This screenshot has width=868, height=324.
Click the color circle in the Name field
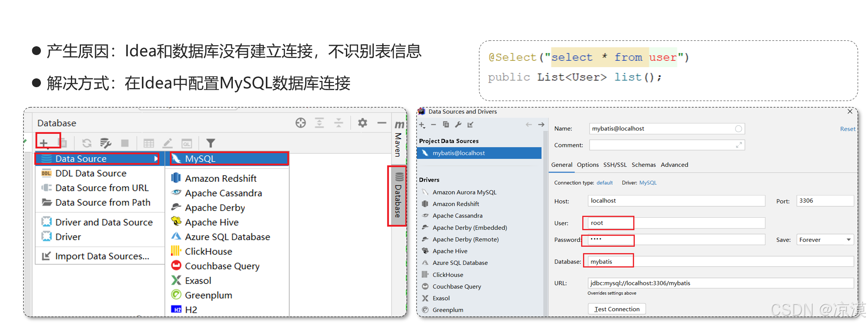739,128
